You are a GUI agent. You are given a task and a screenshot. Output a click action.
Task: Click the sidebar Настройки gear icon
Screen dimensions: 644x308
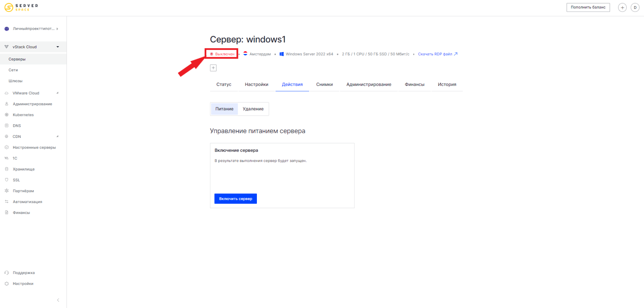6,284
